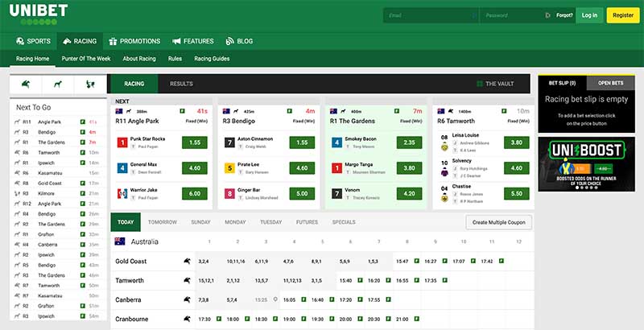The width and height of the screenshot is (644, 330).
Task: Click the Tamworth meeting horse icon
Action: click(188, 280)
